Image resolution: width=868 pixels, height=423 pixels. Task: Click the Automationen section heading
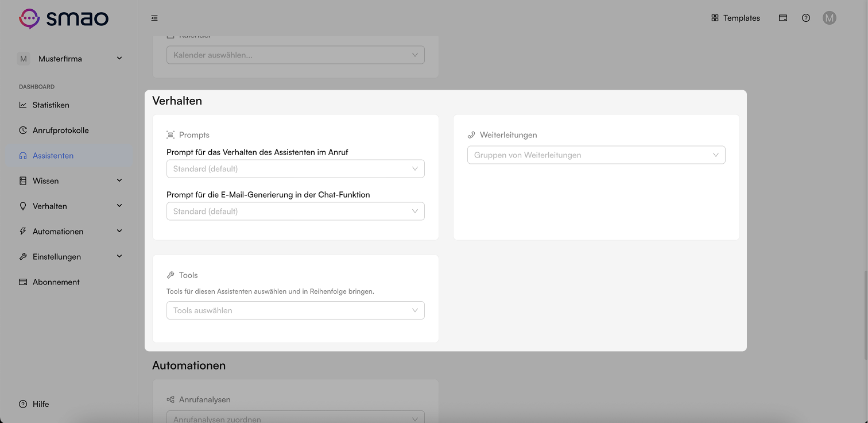tap(189, 366)
